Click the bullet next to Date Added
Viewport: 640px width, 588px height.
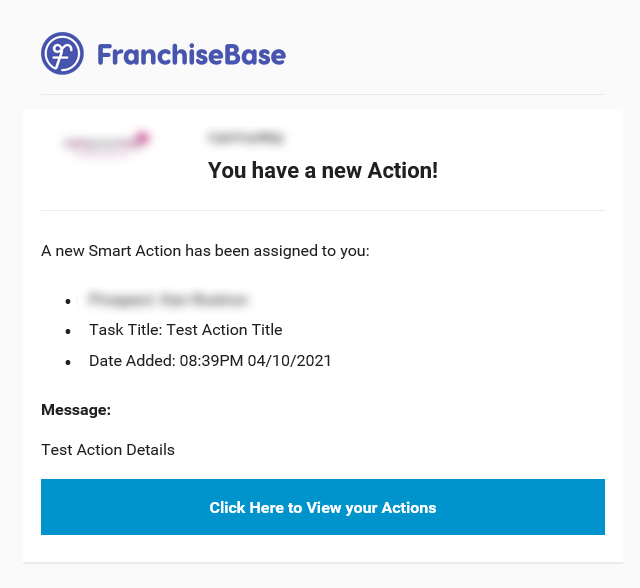(x=68, y=361)
